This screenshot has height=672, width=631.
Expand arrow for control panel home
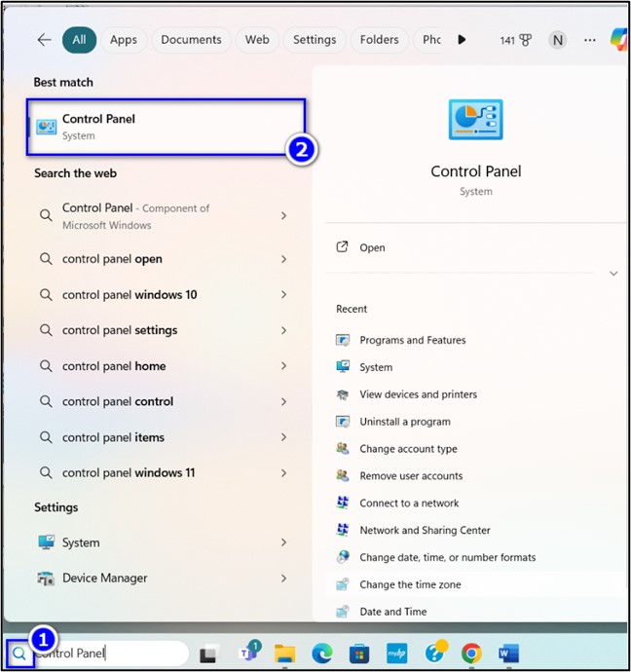click(x=283, y=366)
